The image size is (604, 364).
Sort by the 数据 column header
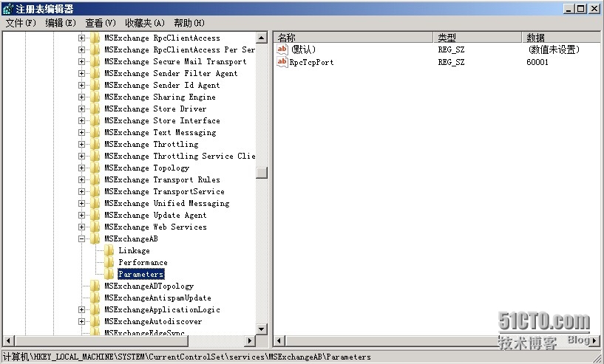(561, 38)
